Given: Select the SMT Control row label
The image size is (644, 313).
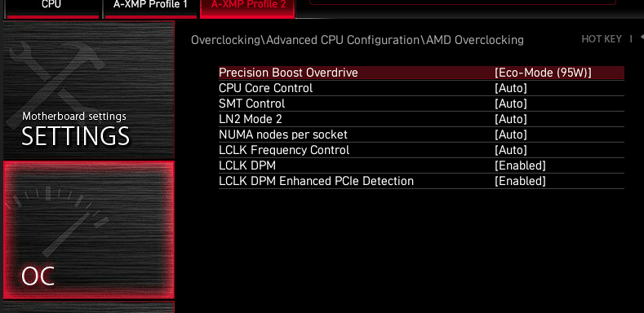Looking at the screenshot, I should pyautogui.click(x=251, y=104).
